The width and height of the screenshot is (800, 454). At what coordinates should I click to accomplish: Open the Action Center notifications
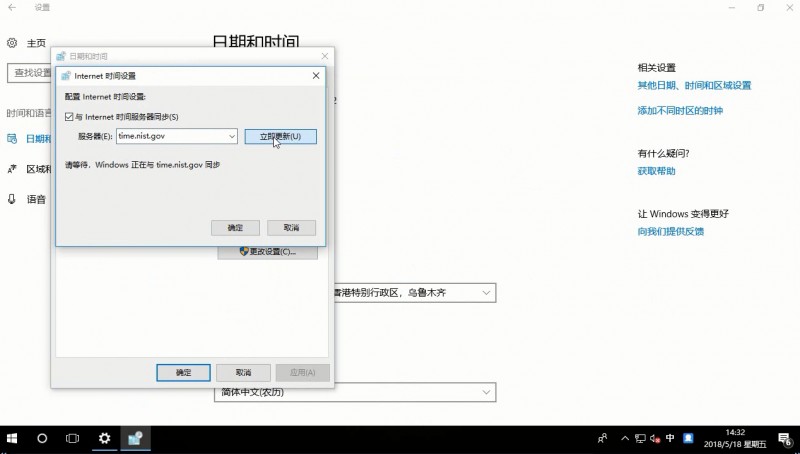click(x=785, y=439)
